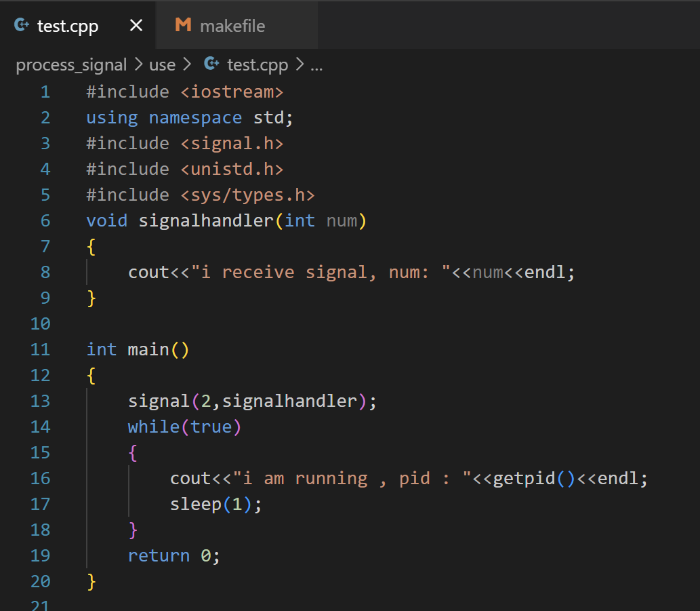The image size is (700, 611).
Task: Click 'using' keyword on line 2
Action: click(x=112, y=118)
